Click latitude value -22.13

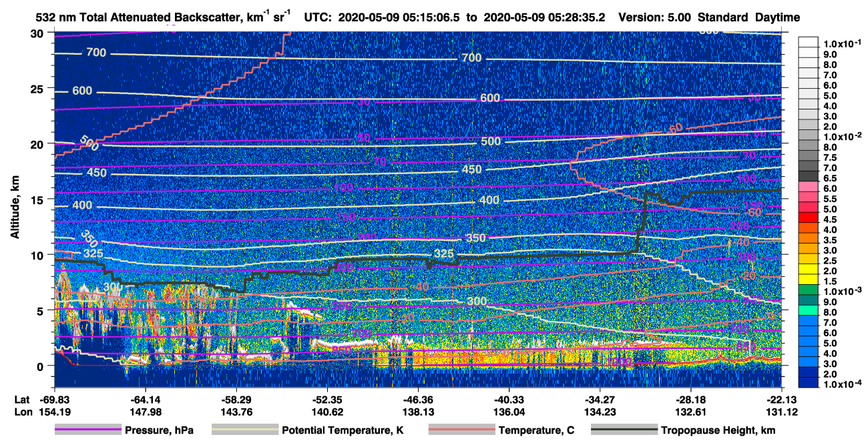(x=782, y=400)
